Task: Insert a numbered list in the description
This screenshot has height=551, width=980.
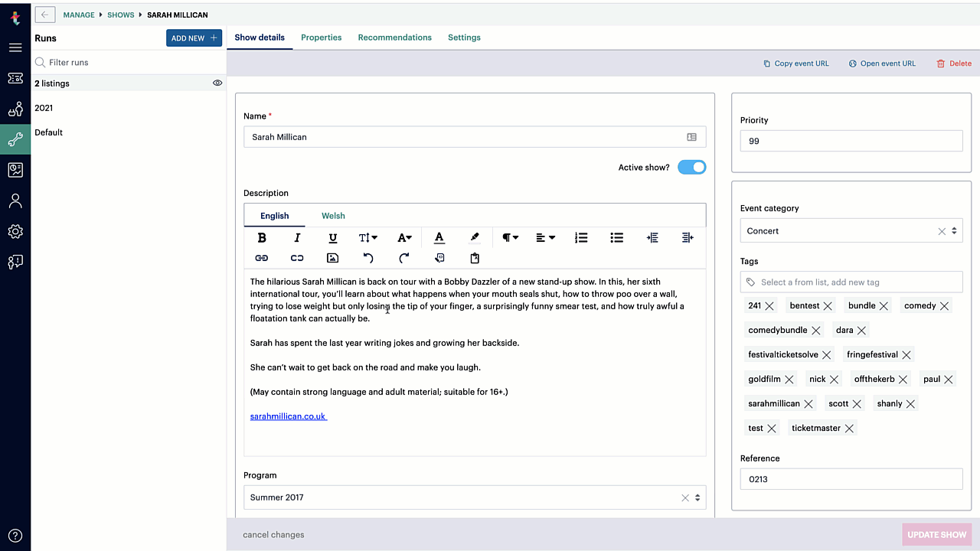Action: pos(581,238)
